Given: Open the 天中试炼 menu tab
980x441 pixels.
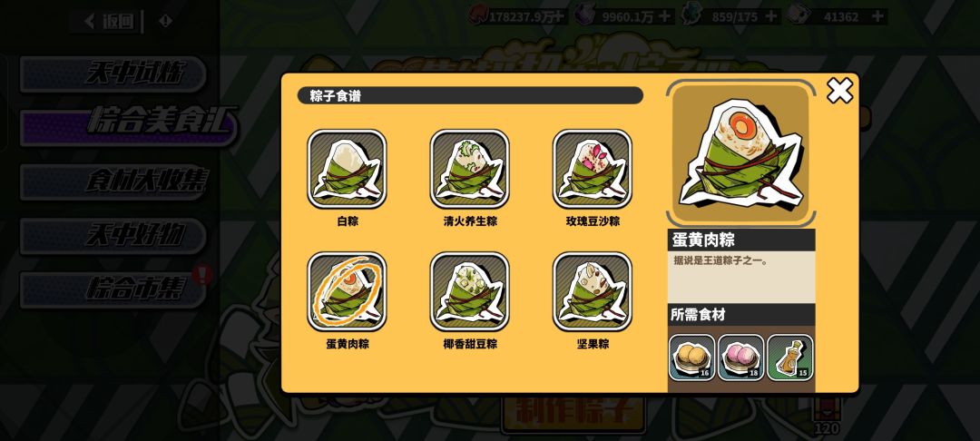Looking at the screenshot, I should pyautogui.click(x=113, y=73).
